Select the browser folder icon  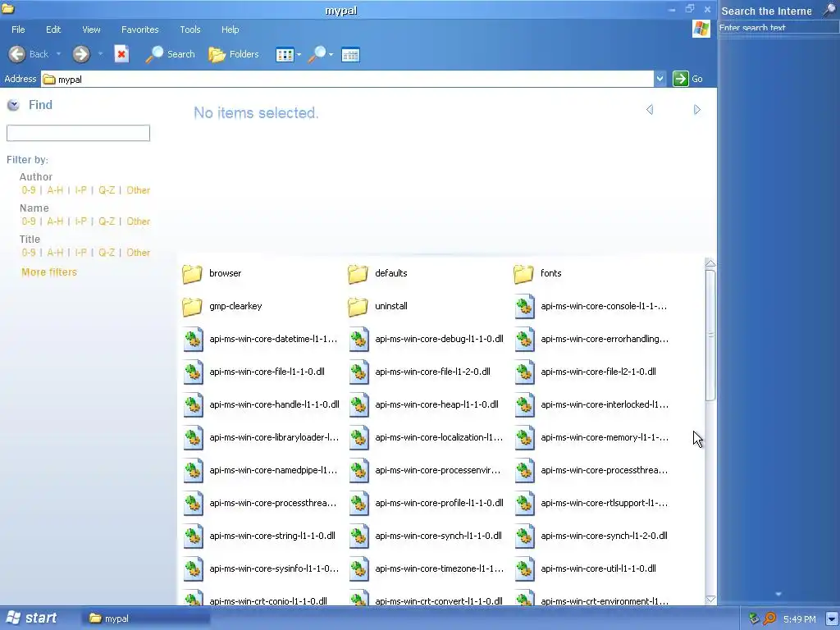tap(192, 273)
